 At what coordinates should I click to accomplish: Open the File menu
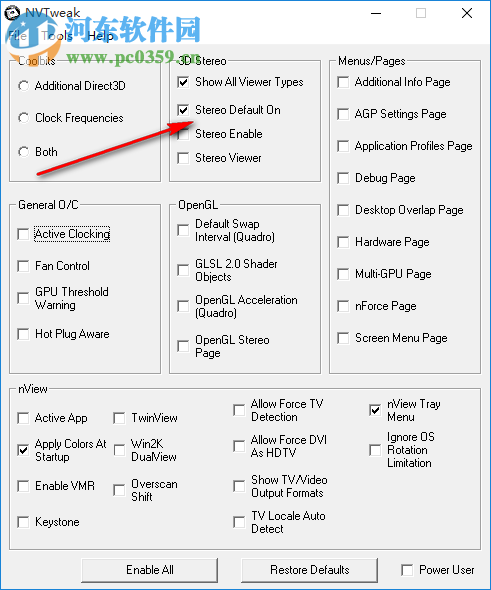[17, 36]
